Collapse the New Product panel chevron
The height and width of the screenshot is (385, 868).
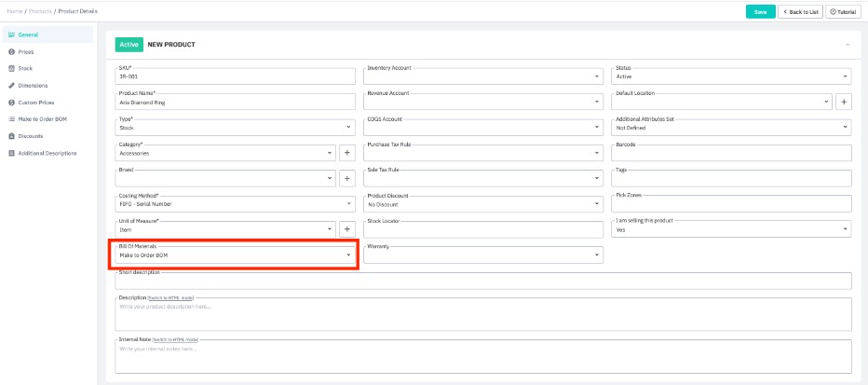click(847, 44)
